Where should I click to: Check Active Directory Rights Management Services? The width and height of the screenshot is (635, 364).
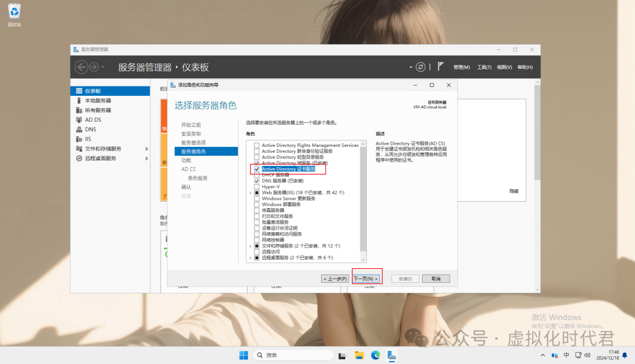(x=256, y=145)
